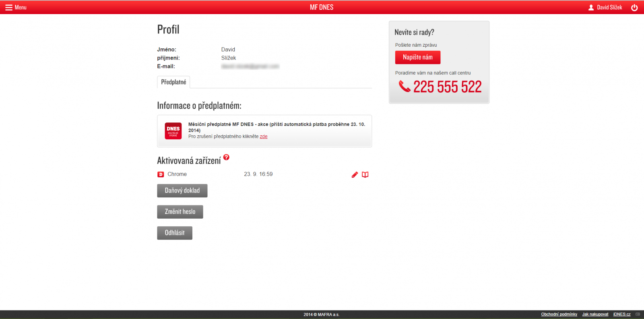
Task: Click the Menu label in the header
Action: (x=21, y=7)
